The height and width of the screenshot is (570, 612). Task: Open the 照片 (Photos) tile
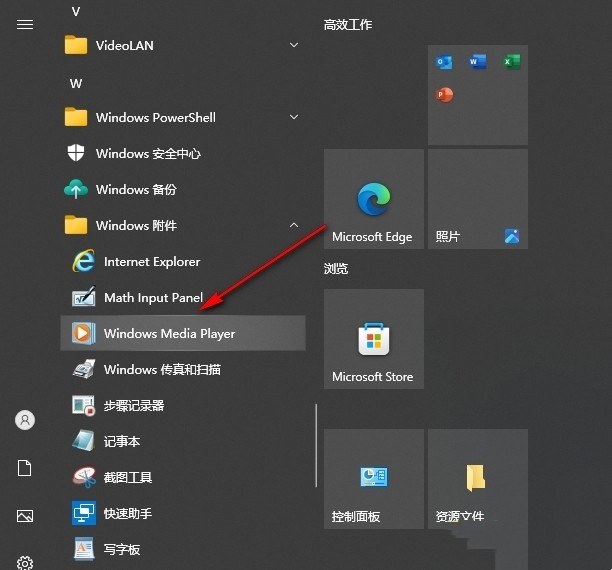click(x=477, y=199)
